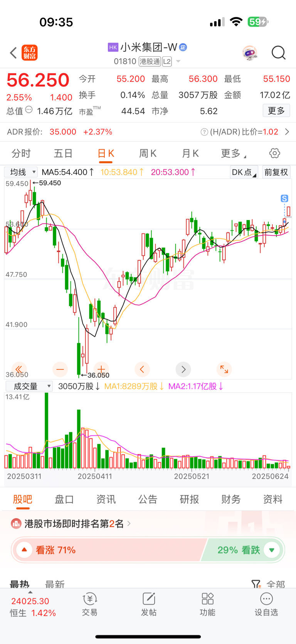Tap the blue S signal marker on chart
Screen dimensions: 296x644
click(284, 198)
